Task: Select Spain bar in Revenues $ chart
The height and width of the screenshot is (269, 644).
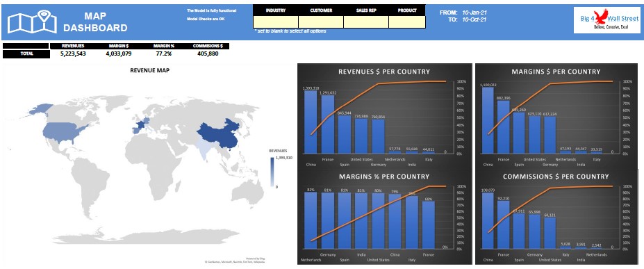Action: (344, 134)
